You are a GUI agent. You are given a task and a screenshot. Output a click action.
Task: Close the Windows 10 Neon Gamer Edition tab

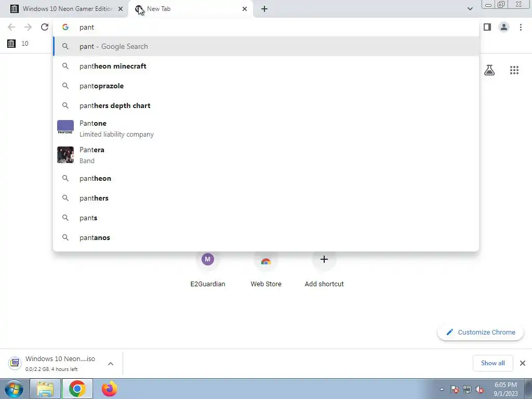coord(121,9)
